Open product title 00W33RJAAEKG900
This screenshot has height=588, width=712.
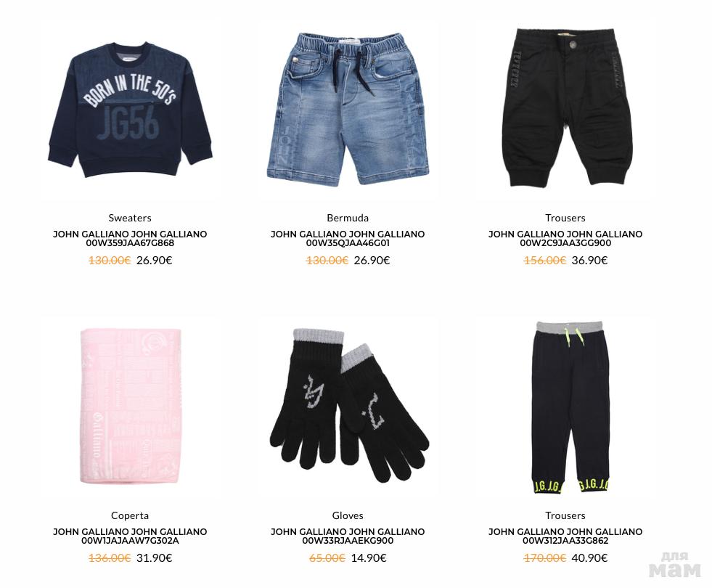click(x=348, y=536)
